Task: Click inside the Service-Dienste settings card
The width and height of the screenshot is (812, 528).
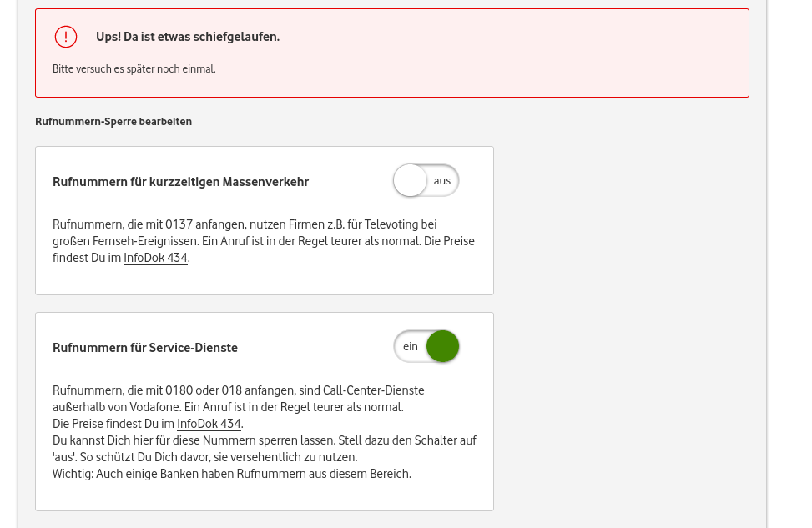Action: click(264, 411)
